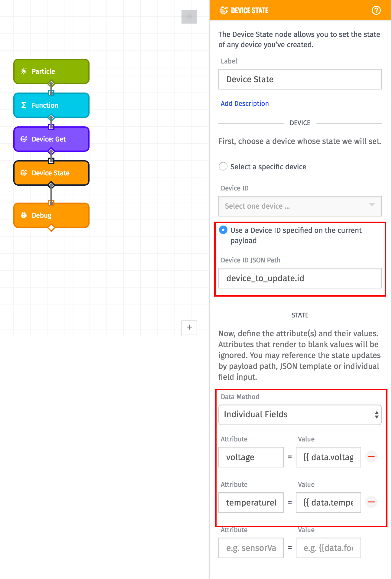
Task: Remove the voltage attribute row
Action: (371, 457)
